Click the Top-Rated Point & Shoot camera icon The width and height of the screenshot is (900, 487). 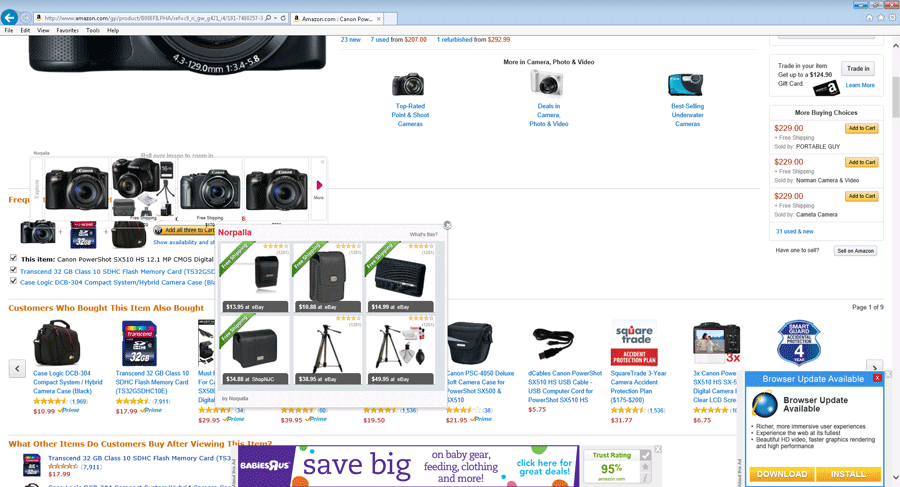coord(408,85)
